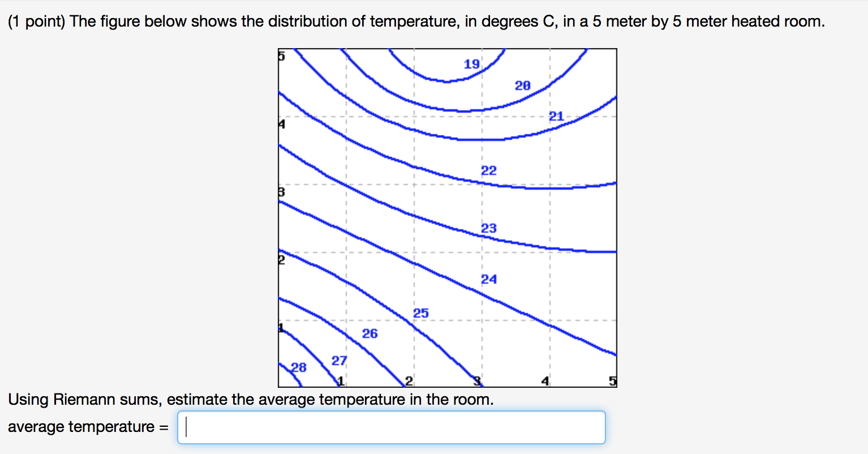Select the 26-degree contour label
Image resolution: width=868 pixels, height=454 pixels.
tap(370, 334)
